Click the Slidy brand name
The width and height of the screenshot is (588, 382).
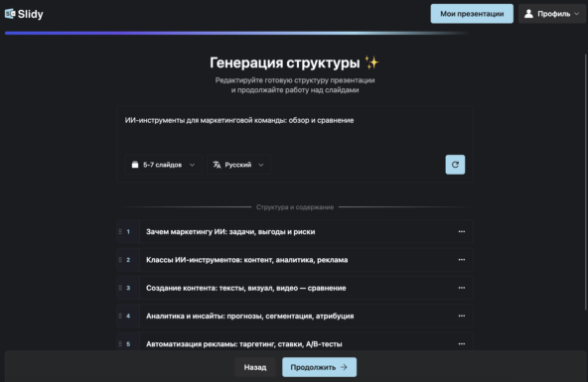tap(31, 14)
